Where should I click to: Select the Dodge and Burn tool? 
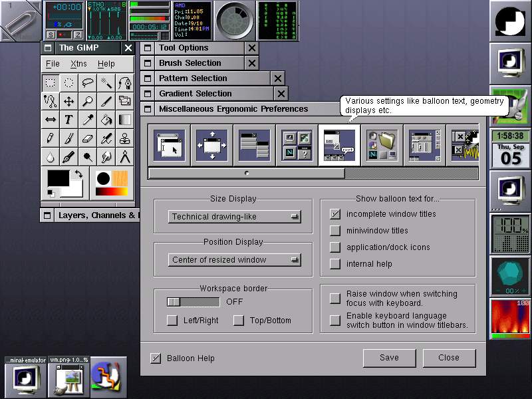[88, 157]
